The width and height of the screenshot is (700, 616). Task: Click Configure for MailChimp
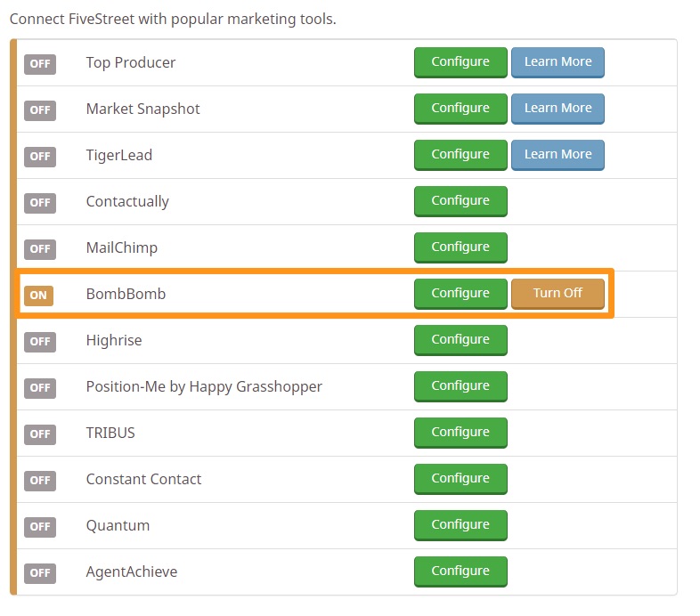(460, 247)
